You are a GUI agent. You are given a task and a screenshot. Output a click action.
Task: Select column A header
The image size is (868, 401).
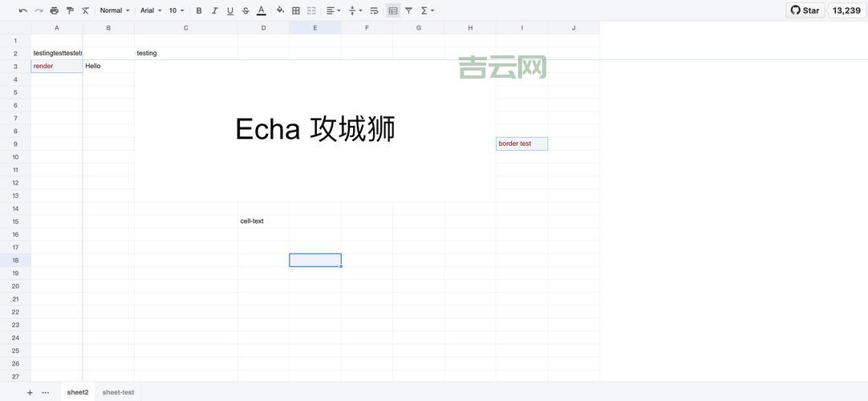(57, 27)
